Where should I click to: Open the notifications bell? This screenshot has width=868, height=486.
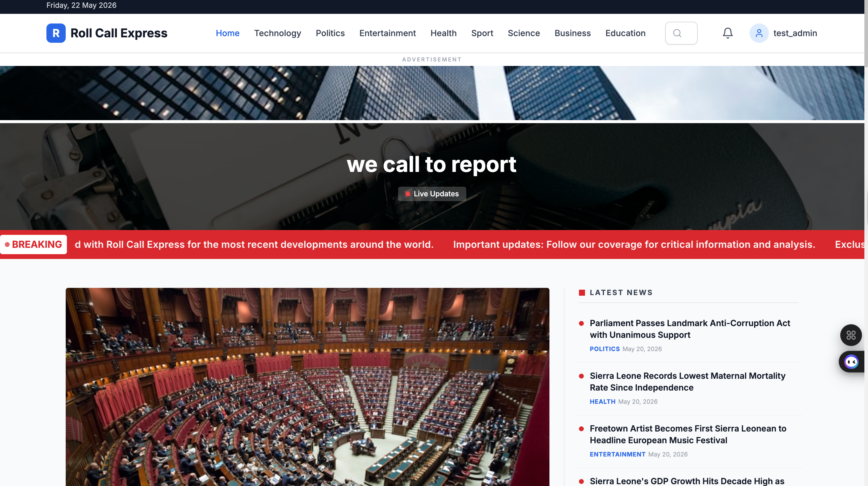pos(728,33)
